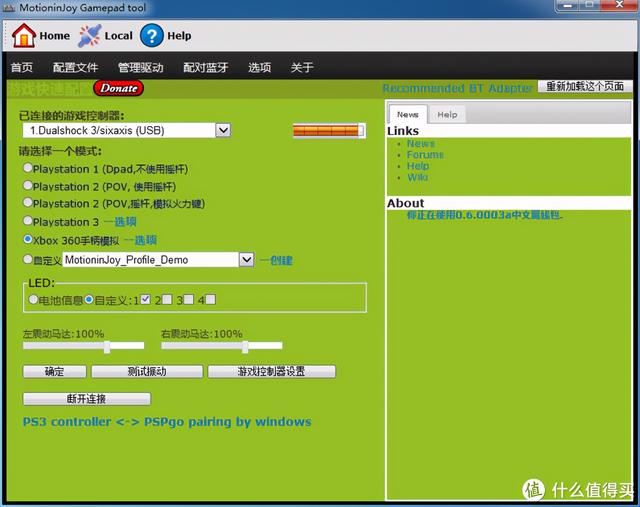Uncheck LED 1 checkbox
Screen dimensions: 640x507
tap(145, 299)
